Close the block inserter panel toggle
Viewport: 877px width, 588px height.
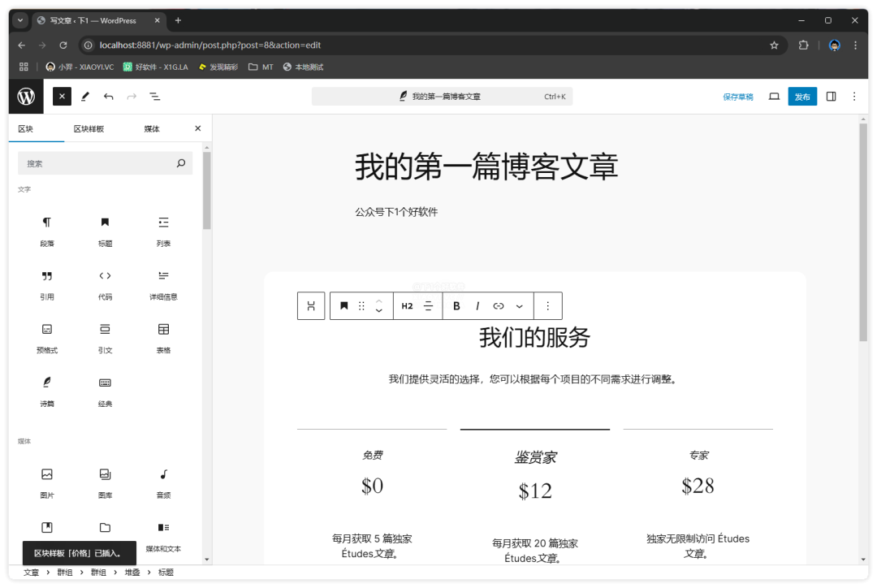click(x=62, y=97)
